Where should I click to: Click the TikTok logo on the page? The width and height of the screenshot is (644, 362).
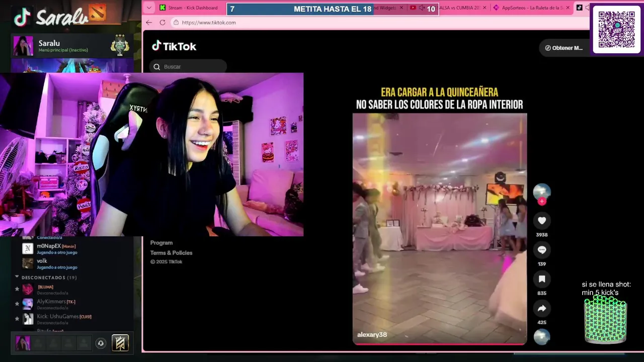click(174, 46)
